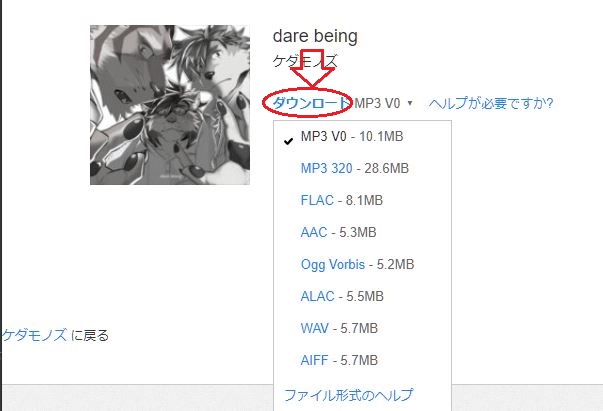The height and width of the screenshot is (411, 603).
Task: Choose AAC format from list
Action: point(314,232)
